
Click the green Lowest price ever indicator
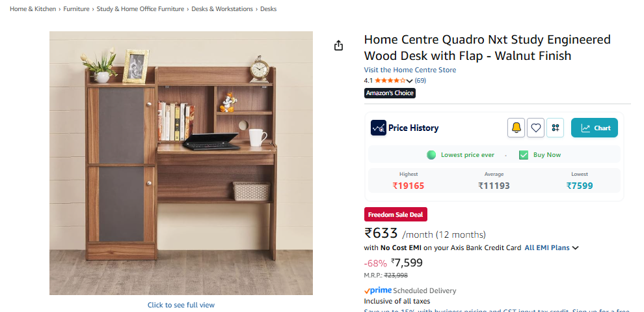coord(431,155)
